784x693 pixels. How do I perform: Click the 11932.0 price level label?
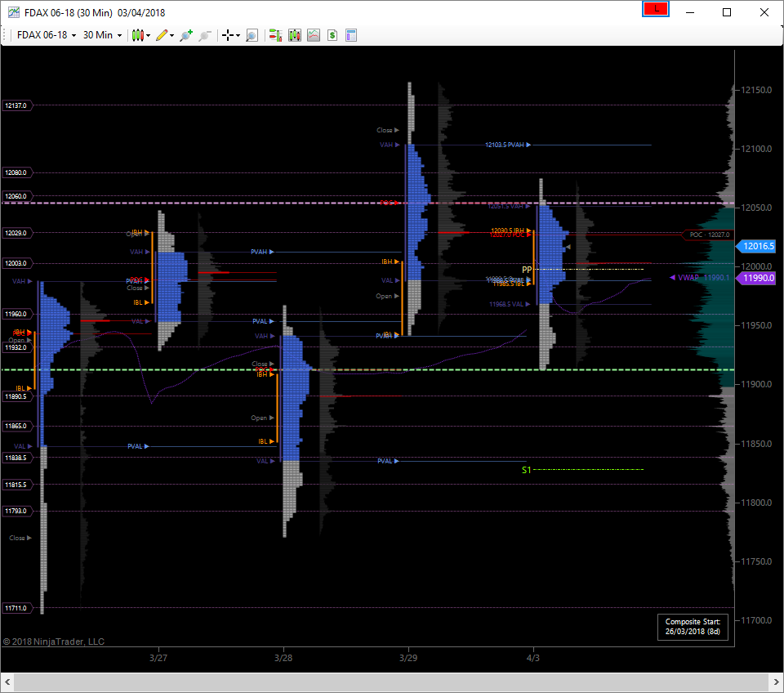click(x=17, y=347)
